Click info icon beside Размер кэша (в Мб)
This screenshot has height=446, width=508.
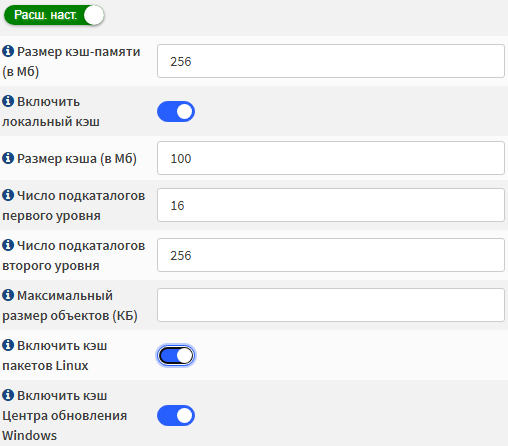(8, 158)
